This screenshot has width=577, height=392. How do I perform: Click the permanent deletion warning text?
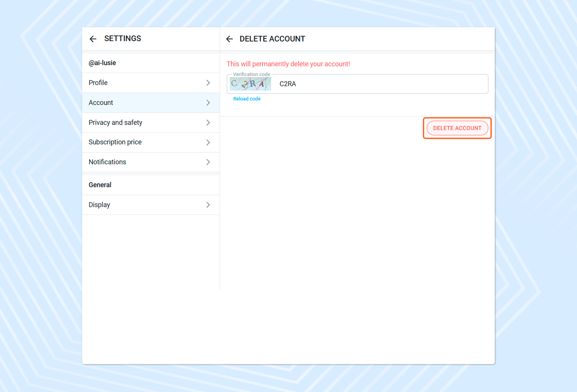(288, 64)
